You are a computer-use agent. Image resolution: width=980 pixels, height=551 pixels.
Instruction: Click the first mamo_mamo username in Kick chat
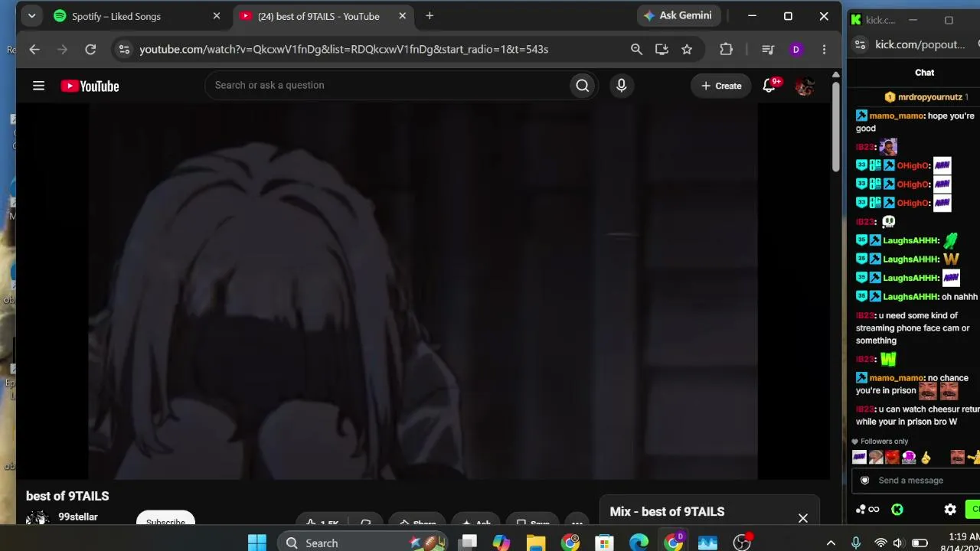[897, 116]
